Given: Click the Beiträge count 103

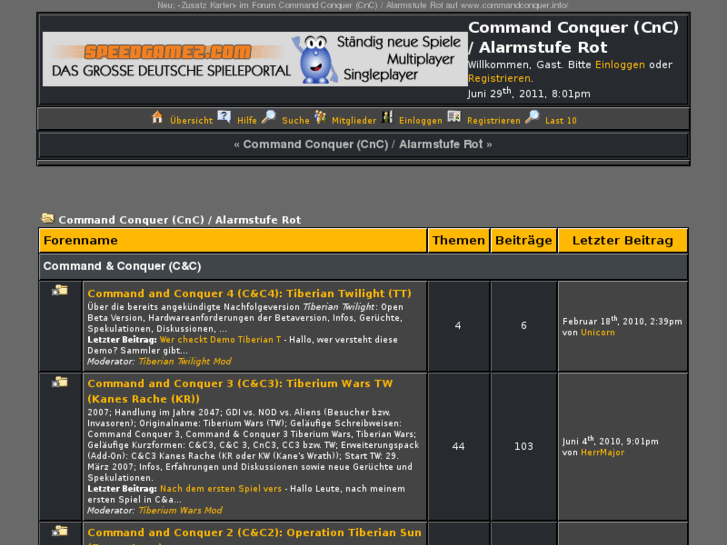Looking at the screenshot, I should coord(523,446).
